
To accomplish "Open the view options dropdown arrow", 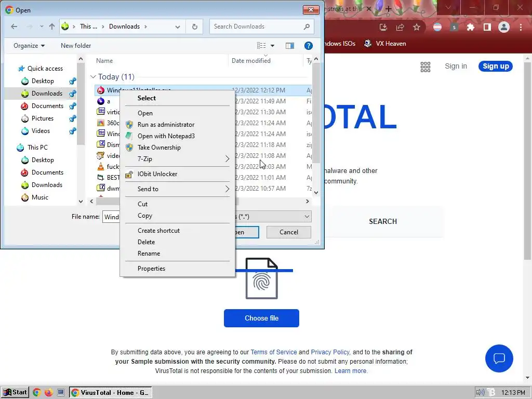I will (272, 46).
